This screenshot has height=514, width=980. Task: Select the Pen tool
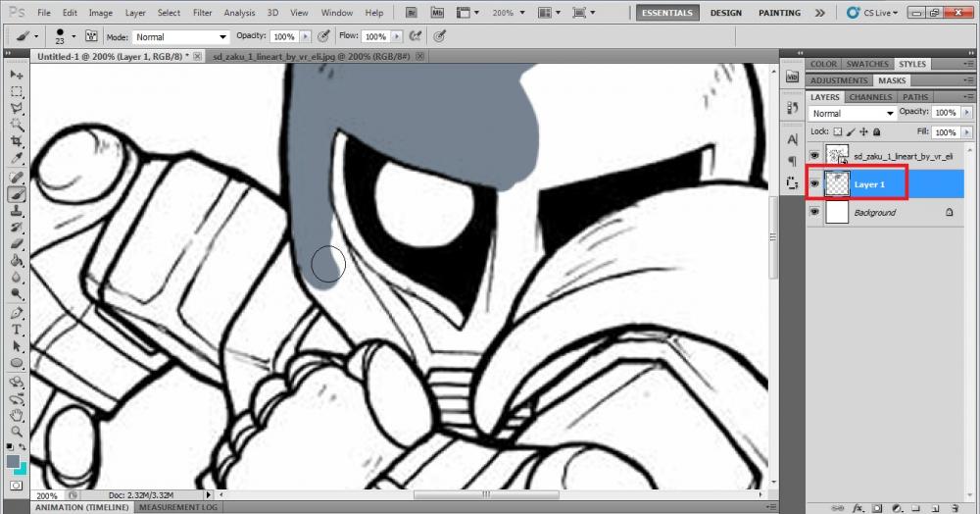coord(17,313)
